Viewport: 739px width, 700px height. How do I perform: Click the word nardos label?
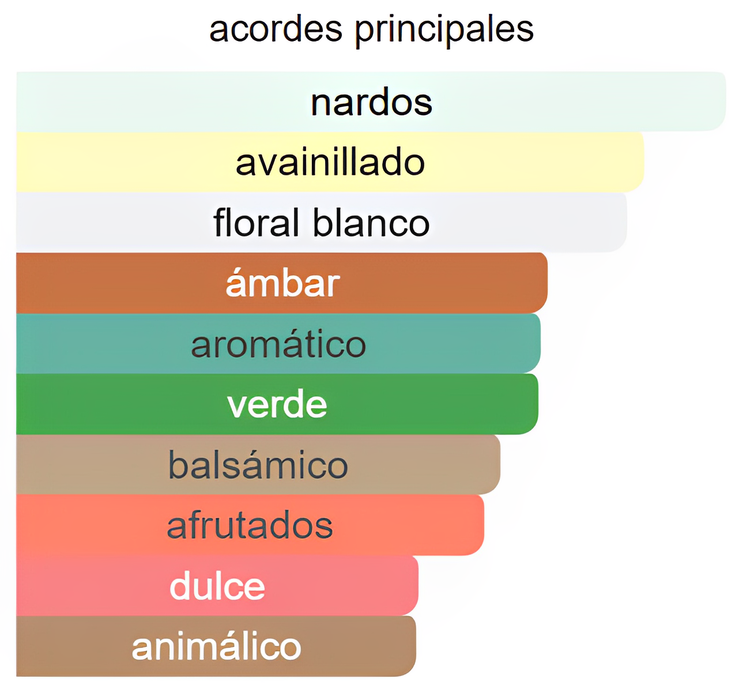click(371, 103)
